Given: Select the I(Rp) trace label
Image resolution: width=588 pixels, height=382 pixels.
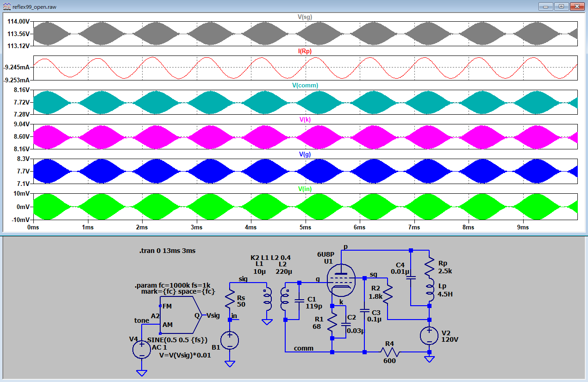Looking at the screenshot, I should click(305, 51).
